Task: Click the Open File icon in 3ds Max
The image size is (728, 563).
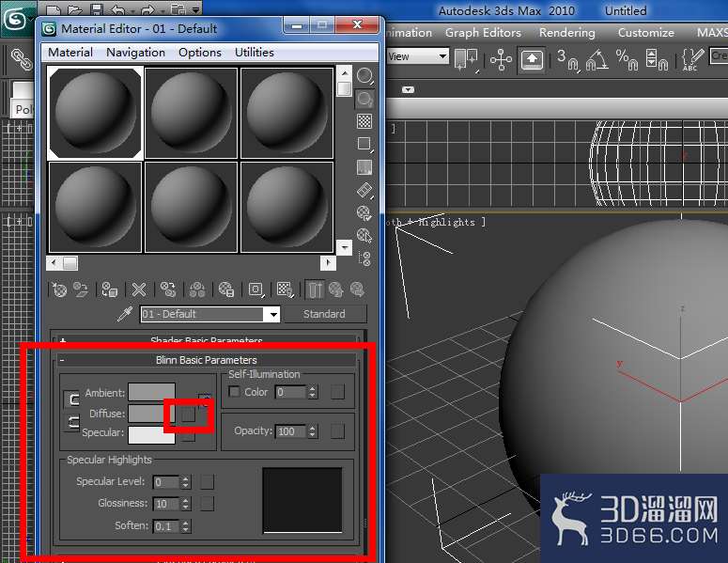Action: click(74, 9)
